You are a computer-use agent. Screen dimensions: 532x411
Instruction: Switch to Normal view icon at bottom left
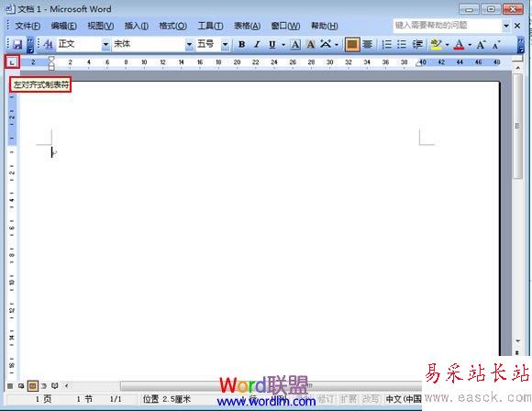pyautogui.click(x=10, y=386)
